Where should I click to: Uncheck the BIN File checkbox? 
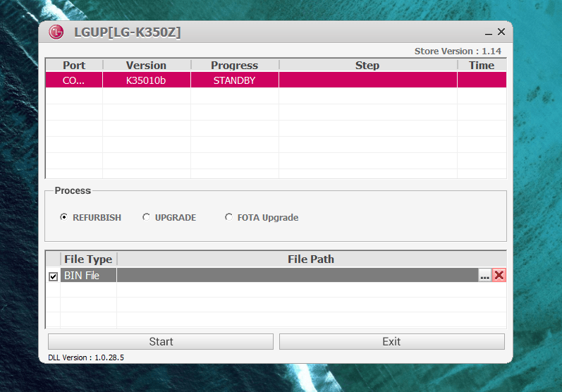click(53, 276)
